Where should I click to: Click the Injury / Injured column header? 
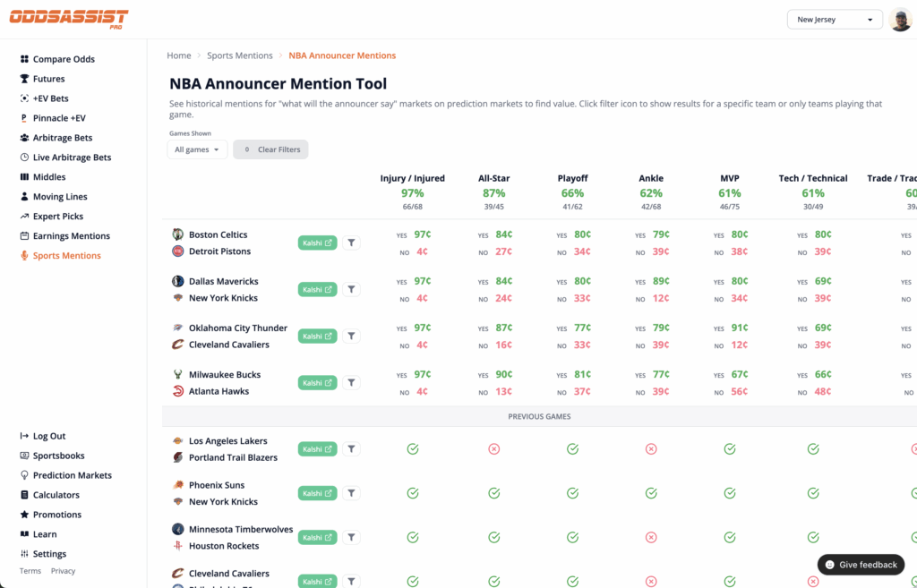point(412,178)
